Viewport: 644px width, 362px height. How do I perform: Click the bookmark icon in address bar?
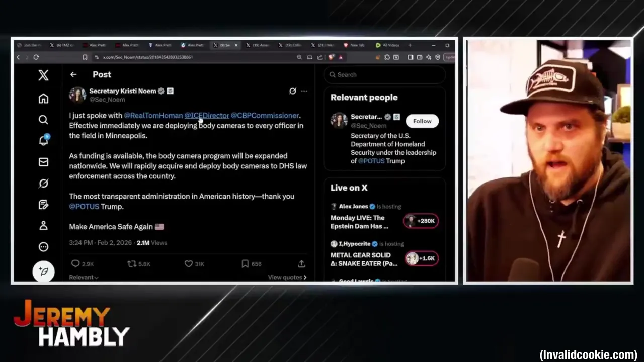pyautogui.click(x=85, y=57)
